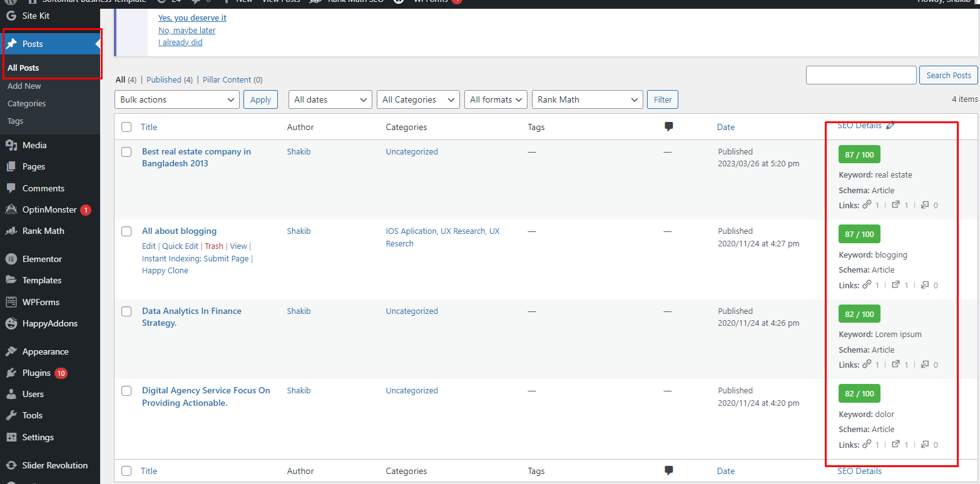Click the Elementor sidebar icon
This screenshot has width=980, height=484.
coord(11,259)
